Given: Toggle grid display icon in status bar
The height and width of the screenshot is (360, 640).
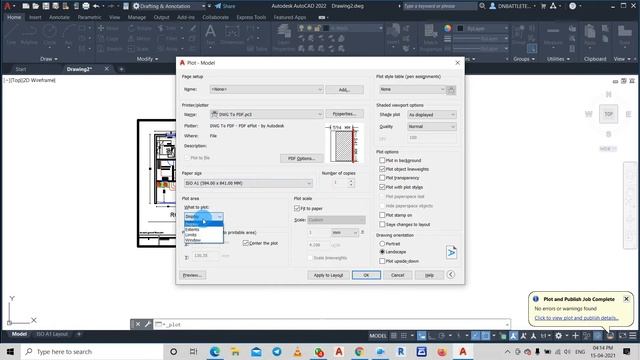Looking at the screenshot, I should pyautogui.click(x=394, y=336).
